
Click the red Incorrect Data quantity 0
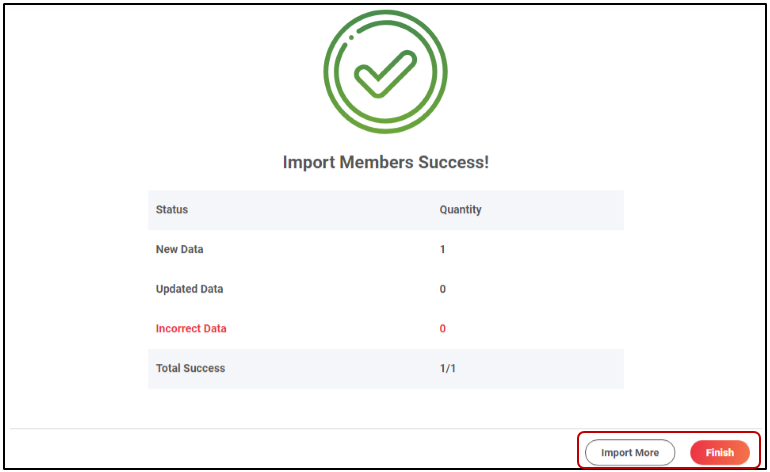coord(443,328)
